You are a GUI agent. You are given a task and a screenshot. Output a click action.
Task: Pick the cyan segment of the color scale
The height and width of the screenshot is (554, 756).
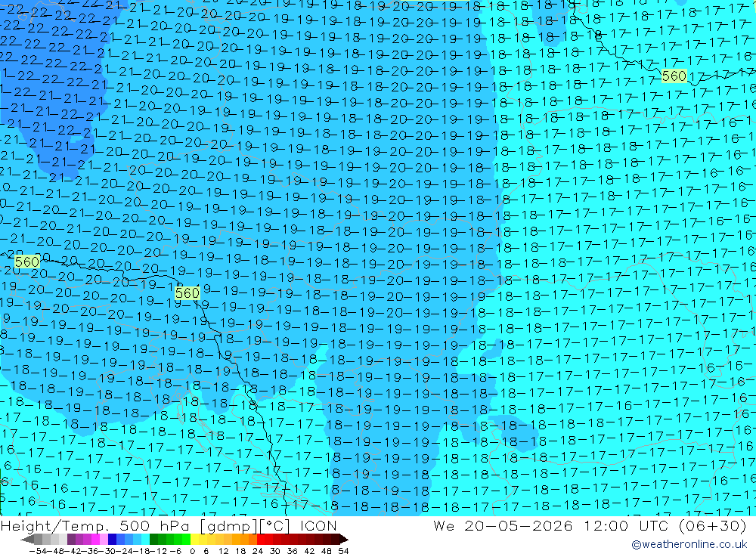pyautogui.click(x=145, y=540)
